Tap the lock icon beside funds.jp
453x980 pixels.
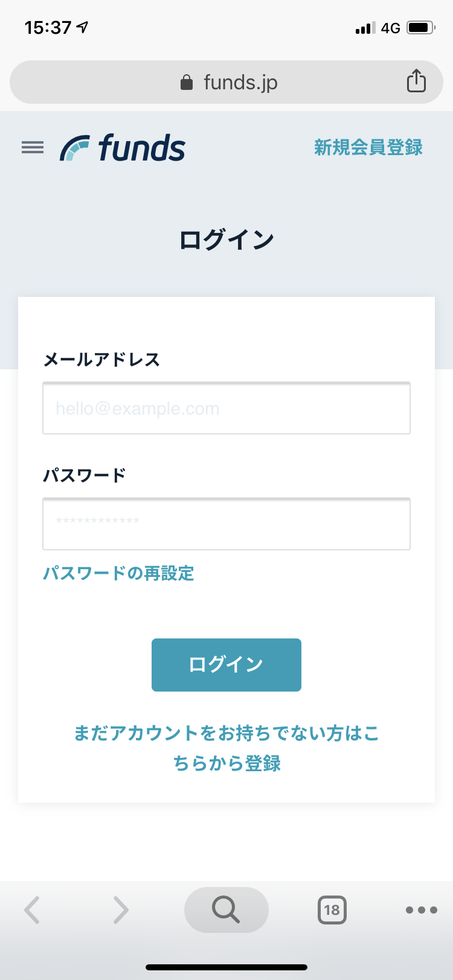[187, 82]
